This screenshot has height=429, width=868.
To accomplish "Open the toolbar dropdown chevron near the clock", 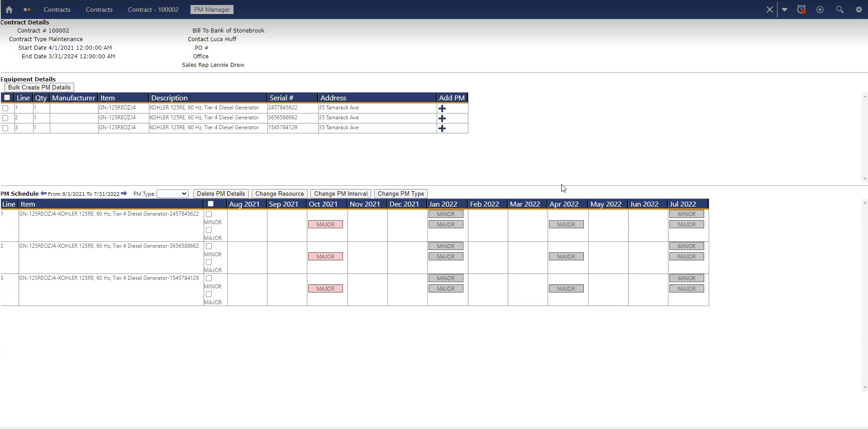I will click(x=785, y=9).
